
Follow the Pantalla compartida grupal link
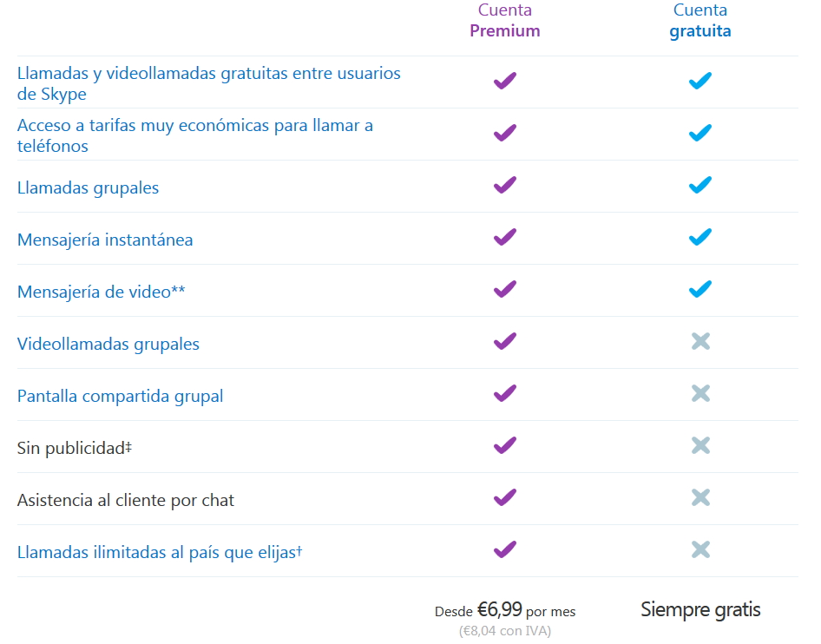(x=120, y=396)
